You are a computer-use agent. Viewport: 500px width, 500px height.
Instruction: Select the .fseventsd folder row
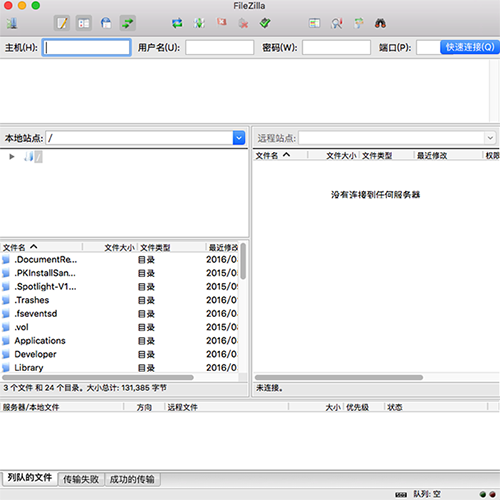click(x=119, y=314)
